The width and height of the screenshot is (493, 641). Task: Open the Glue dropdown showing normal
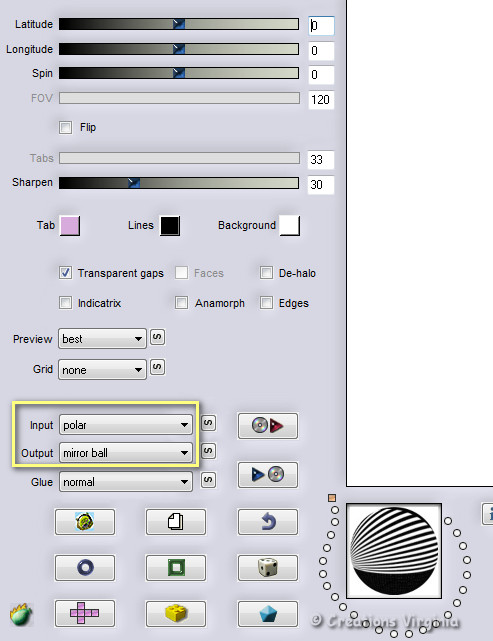126,482
